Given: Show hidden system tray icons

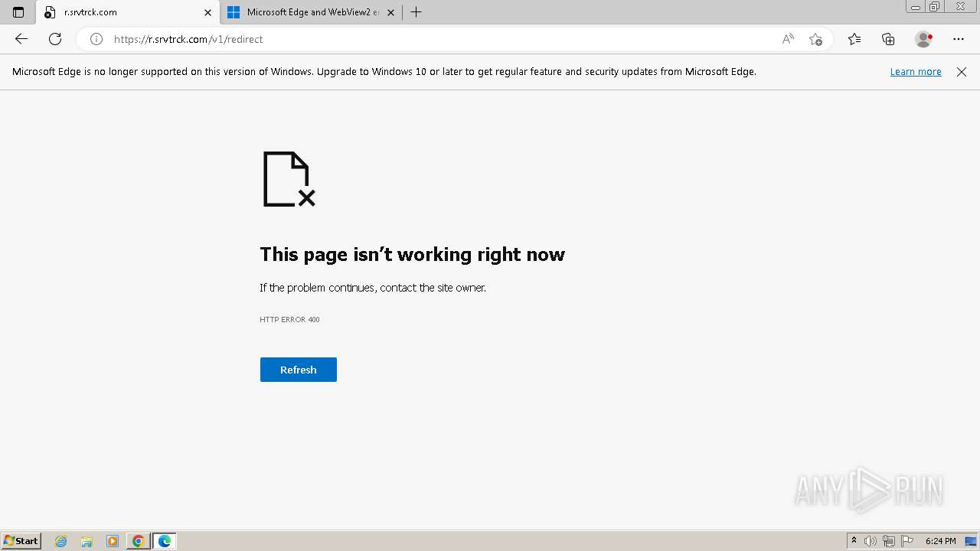Looking at the screenshot, I should click(854, 541).
